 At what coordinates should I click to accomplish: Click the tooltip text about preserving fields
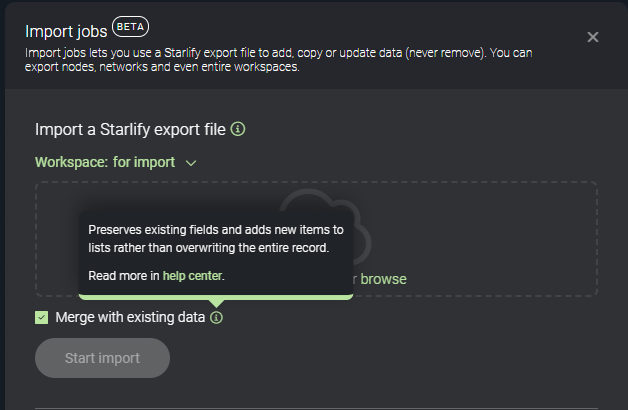click(215, 238)
